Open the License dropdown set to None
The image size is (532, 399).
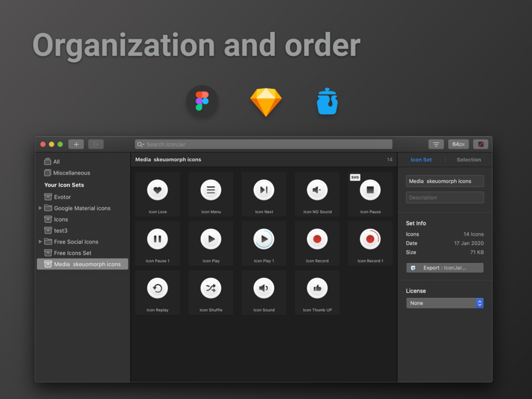(x=445, y=303)
